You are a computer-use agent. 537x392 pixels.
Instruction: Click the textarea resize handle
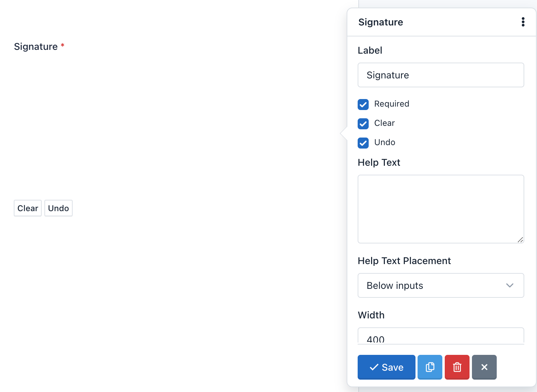pyautogui.click(x=520, y=240)
